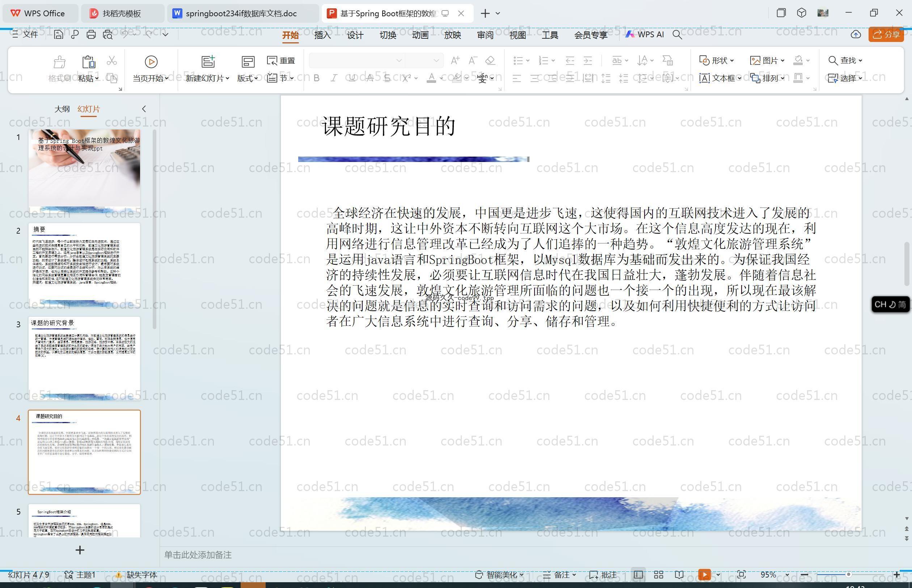Click the New Slide icon
The width and height of the screenshot is (912, 588).
pos(208,61)
